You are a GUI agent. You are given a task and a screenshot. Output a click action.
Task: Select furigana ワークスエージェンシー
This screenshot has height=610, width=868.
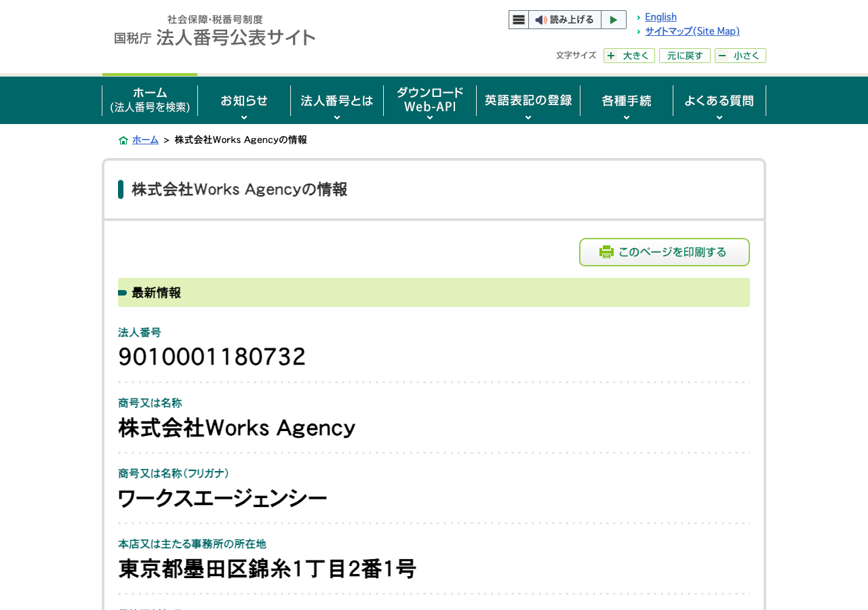(222, 499)
